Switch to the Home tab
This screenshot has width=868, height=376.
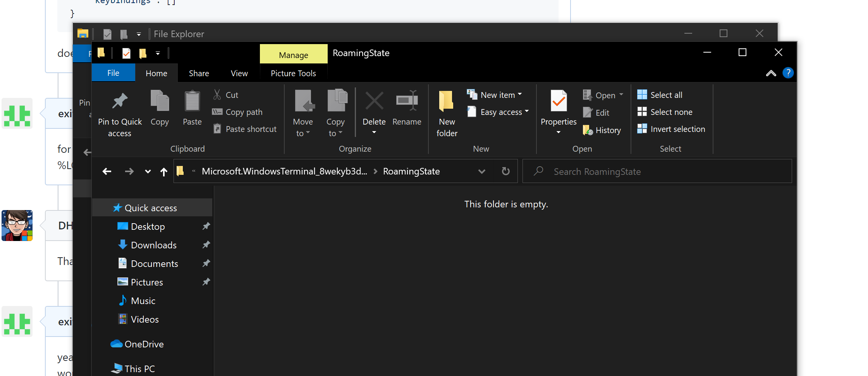[156, 73]
